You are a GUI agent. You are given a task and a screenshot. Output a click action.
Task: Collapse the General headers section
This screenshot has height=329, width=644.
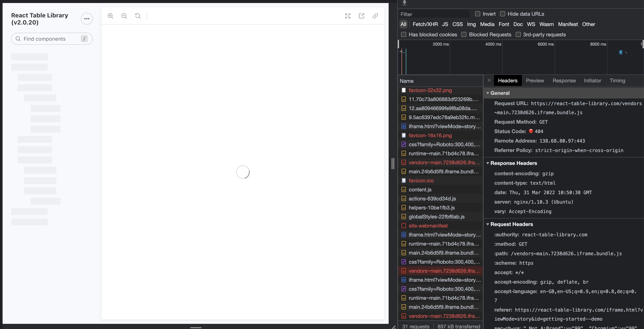488,93
